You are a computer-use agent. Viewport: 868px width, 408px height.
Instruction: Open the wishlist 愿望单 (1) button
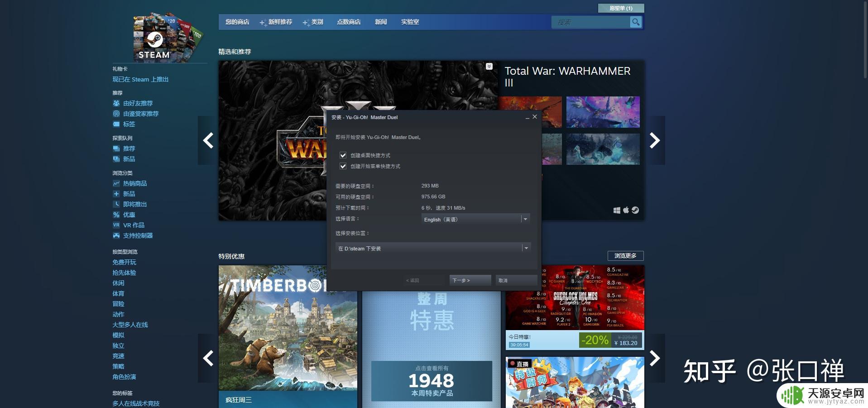pyautogui.click(x=621, y=8)
